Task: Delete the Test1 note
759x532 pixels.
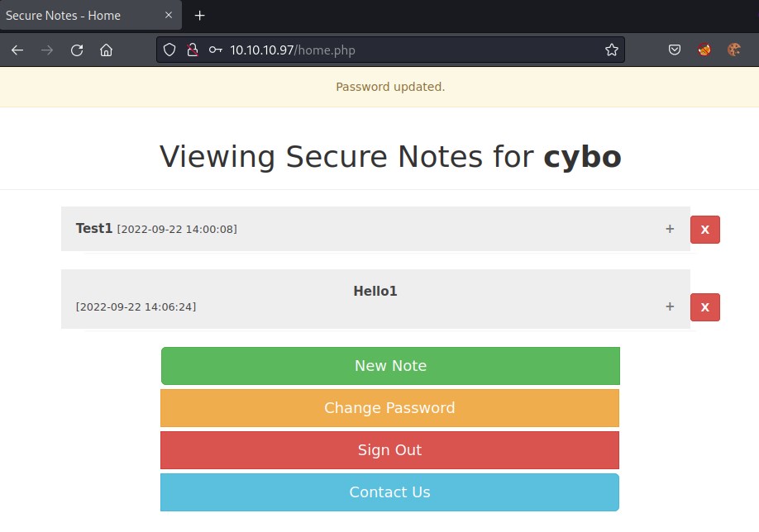Action: pos(704,230)
